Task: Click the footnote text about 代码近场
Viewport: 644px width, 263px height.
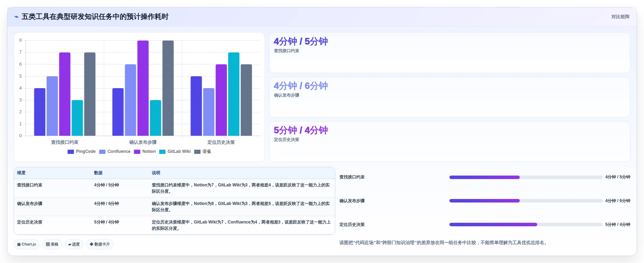Action: tap(443, 243)
